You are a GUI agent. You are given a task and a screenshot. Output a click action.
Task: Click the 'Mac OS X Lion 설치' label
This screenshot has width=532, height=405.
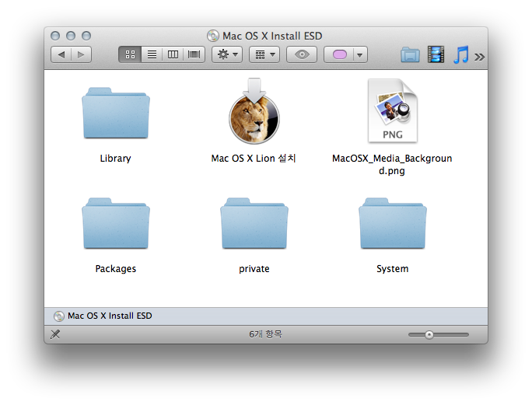click(x=254, y=159)
